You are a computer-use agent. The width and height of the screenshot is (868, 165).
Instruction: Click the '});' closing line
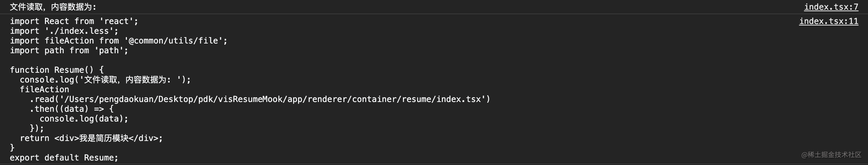[37, 129]
